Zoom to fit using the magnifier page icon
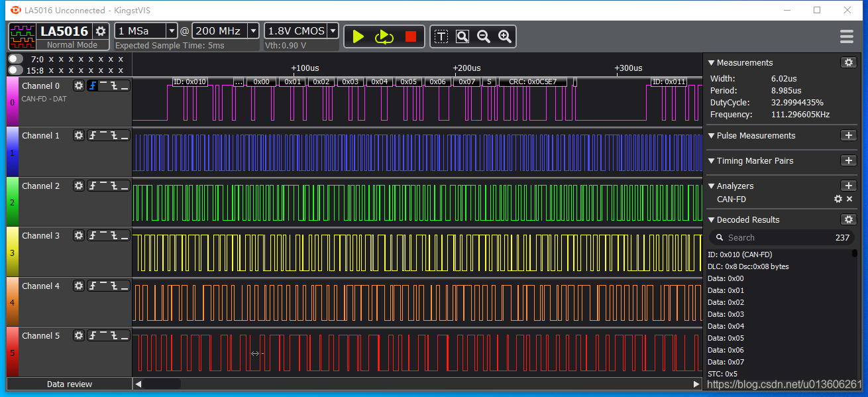 pyautogui.click(x=462, y=36)
